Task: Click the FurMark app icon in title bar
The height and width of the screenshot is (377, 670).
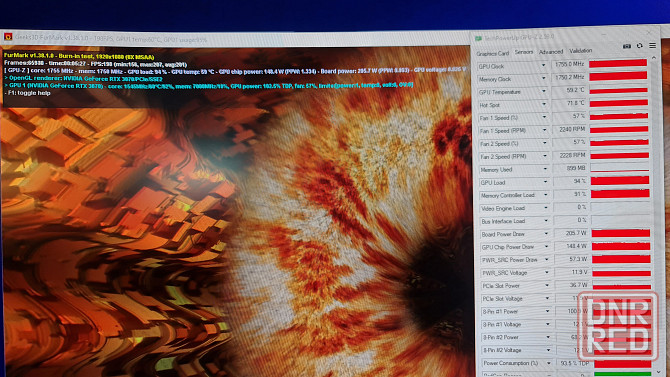Action: click(x=8, y=37)
